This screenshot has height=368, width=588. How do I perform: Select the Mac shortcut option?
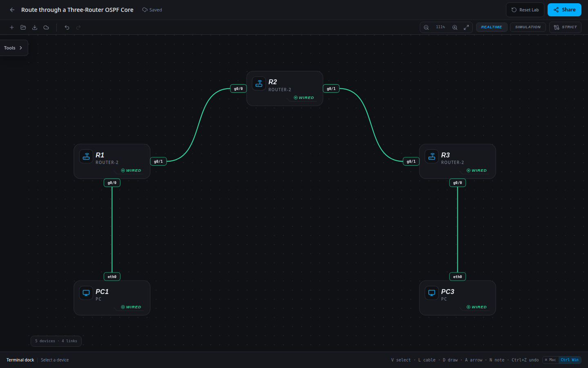click(550, 360)
